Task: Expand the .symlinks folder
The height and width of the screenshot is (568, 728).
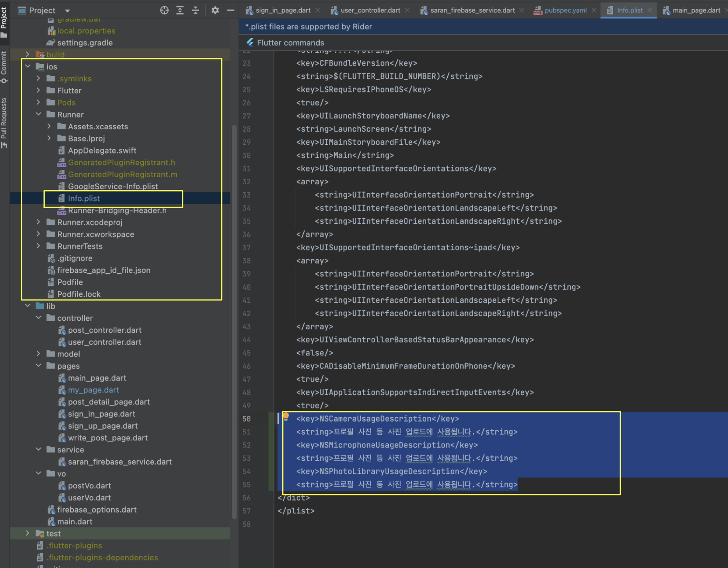Action: tap(38, 78)
